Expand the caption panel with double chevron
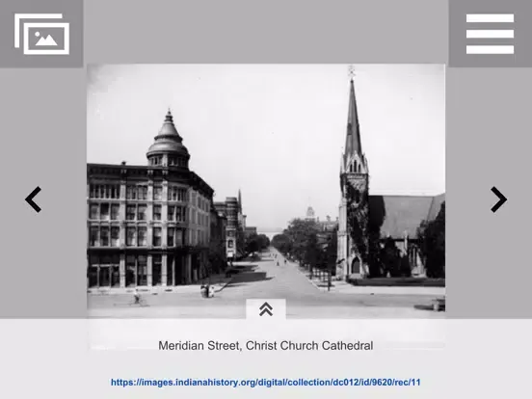Screen dimensions: 532x399 tap(266, 309)
